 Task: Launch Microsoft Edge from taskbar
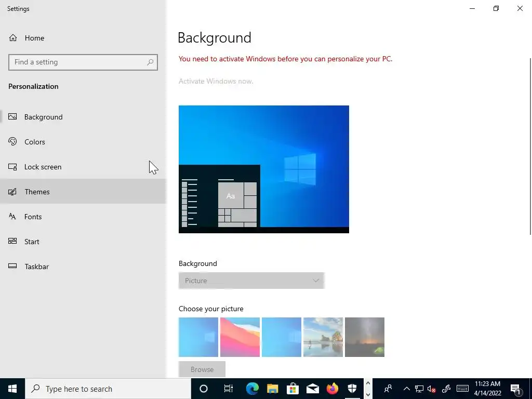point(252,389)
